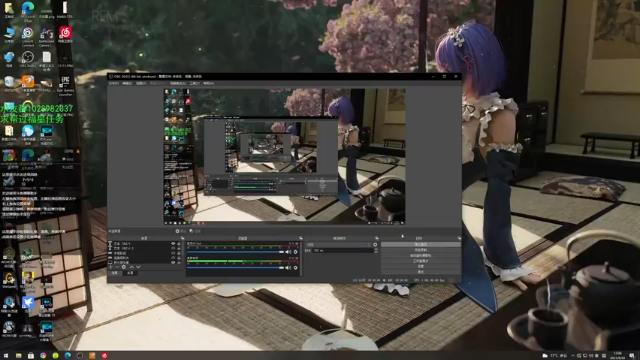
Task: Click the Settings button in controls
Action: click(420, 266)
